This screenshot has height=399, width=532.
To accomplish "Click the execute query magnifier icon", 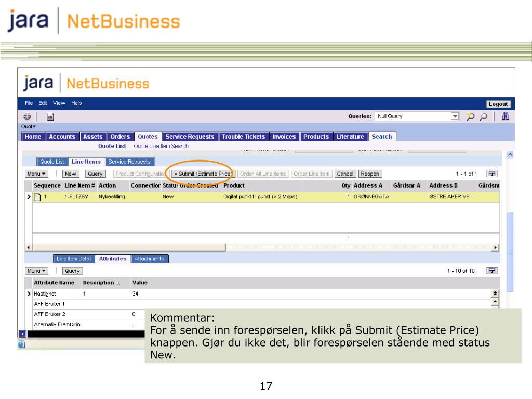I will [x=484, y=116].
